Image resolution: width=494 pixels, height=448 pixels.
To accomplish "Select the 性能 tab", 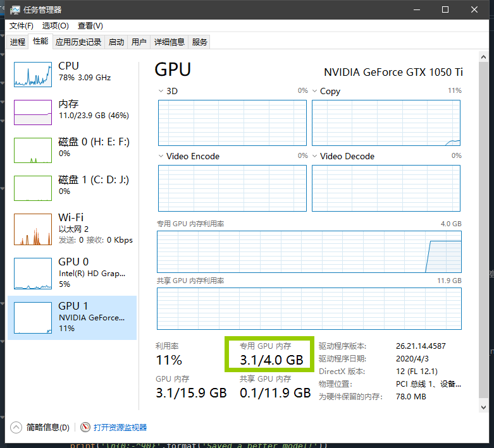I will pos(40,41).
